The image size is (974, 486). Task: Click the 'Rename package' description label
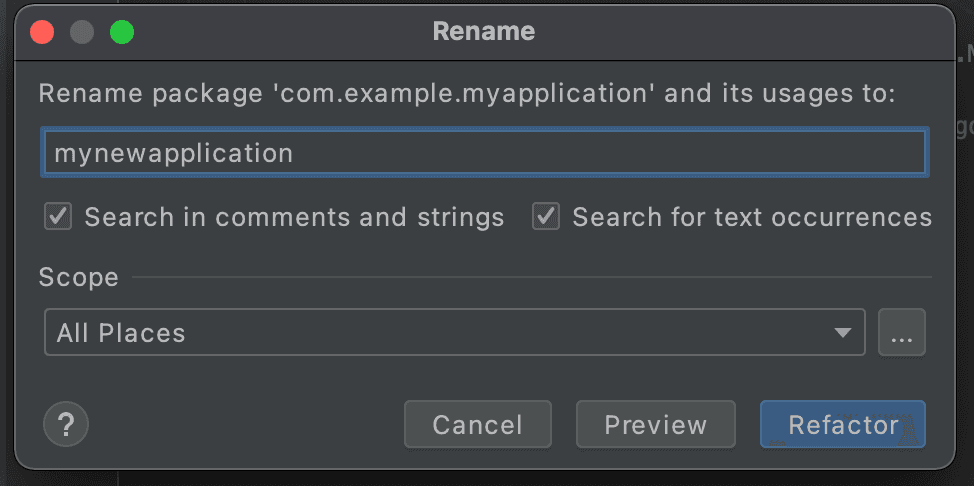[466, 94]
